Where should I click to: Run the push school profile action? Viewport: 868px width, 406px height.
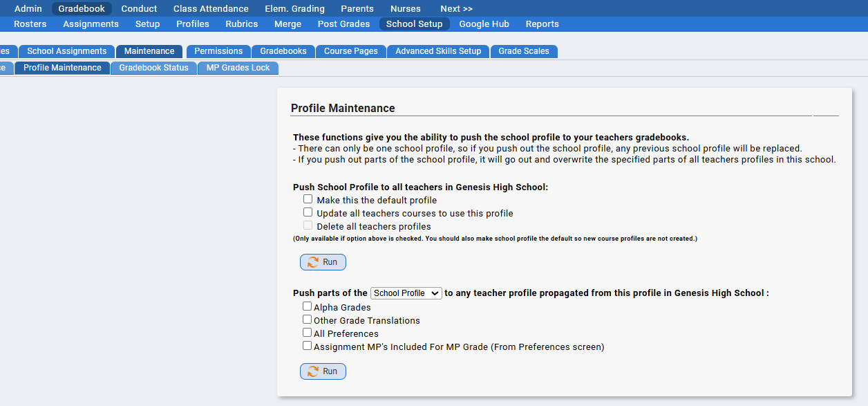[323, 262]
